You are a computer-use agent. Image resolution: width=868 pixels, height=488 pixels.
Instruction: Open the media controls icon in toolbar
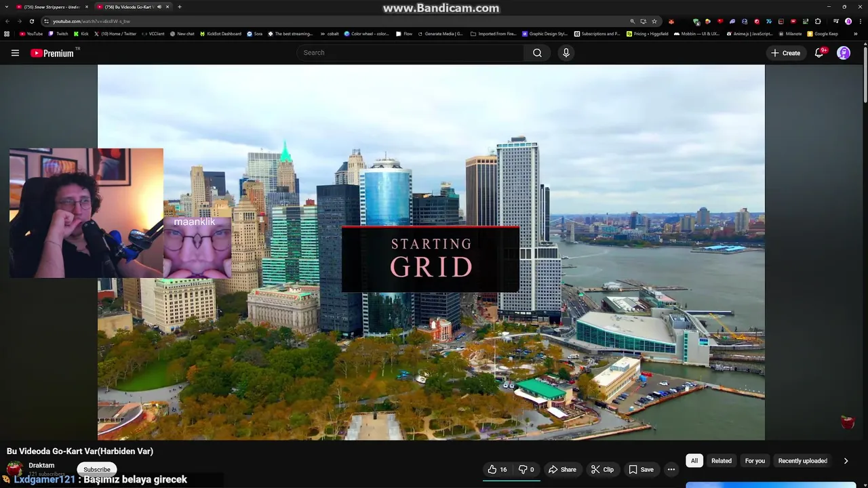point(836,21)
